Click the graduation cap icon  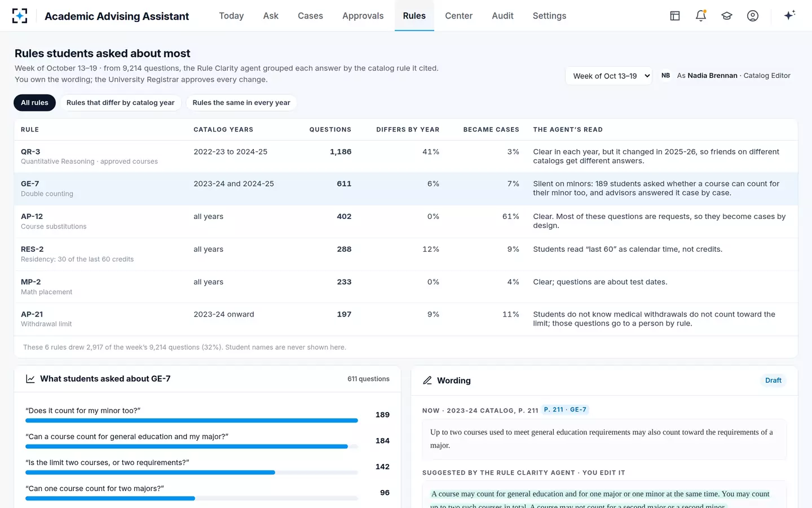727,16
